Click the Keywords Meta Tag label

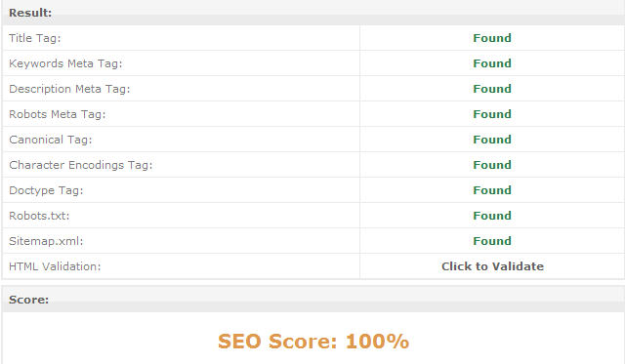(x=65, y=63)
